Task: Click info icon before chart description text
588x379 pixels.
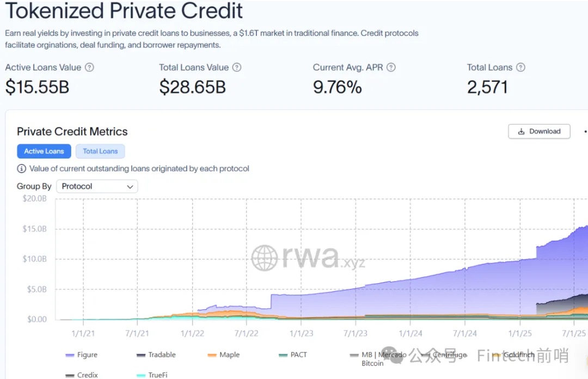Action: point(22,169)
